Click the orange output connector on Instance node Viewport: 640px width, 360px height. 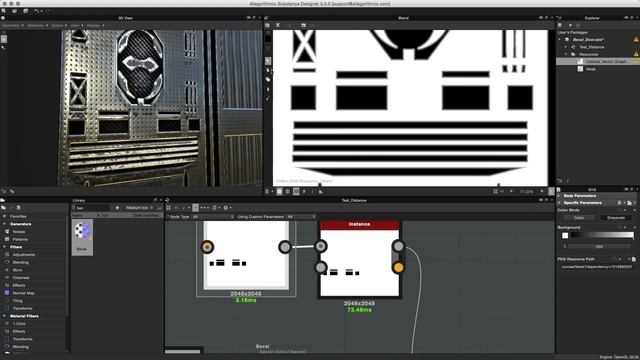(x=398, y=267)
